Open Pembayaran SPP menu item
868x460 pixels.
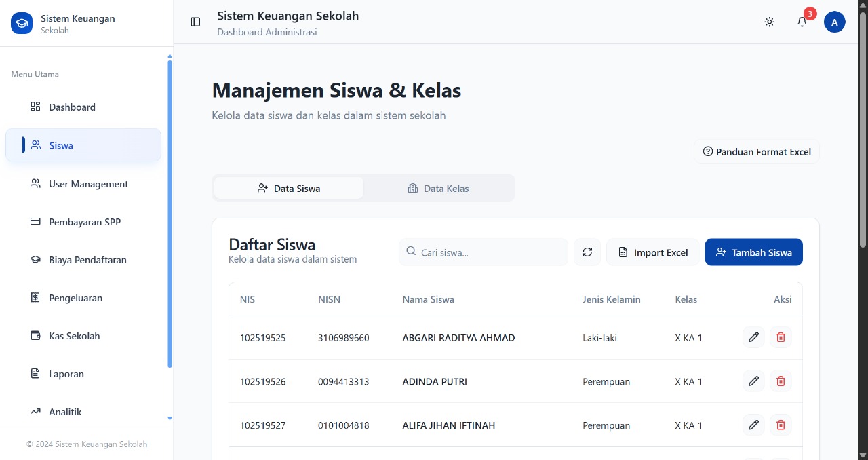pos(83,222)
